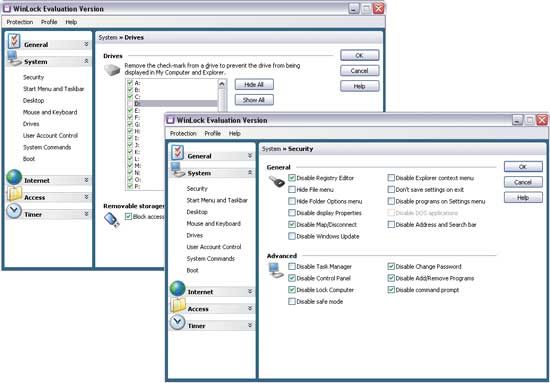Viewport: 550px width, 383px height.
Task: Select Boot item in front window sidebar
Action: (193, 270)
